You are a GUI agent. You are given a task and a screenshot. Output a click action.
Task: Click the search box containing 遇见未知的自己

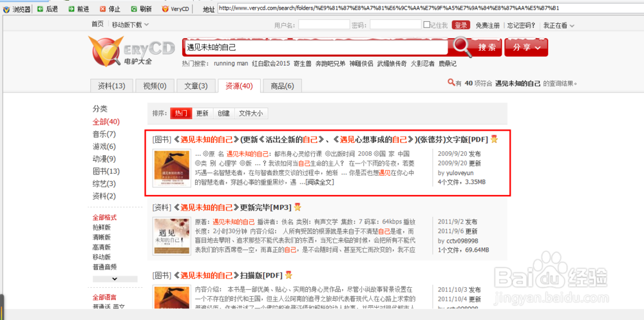pos(316,48)
